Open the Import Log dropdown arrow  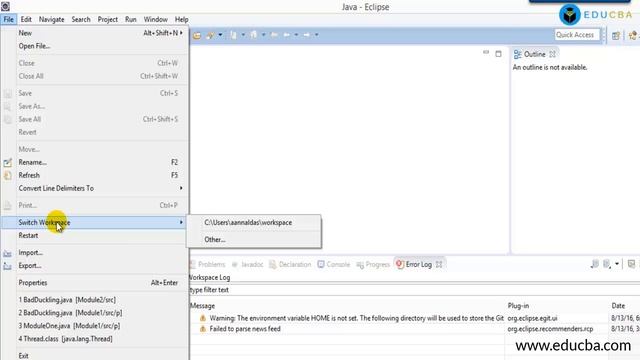617,264
